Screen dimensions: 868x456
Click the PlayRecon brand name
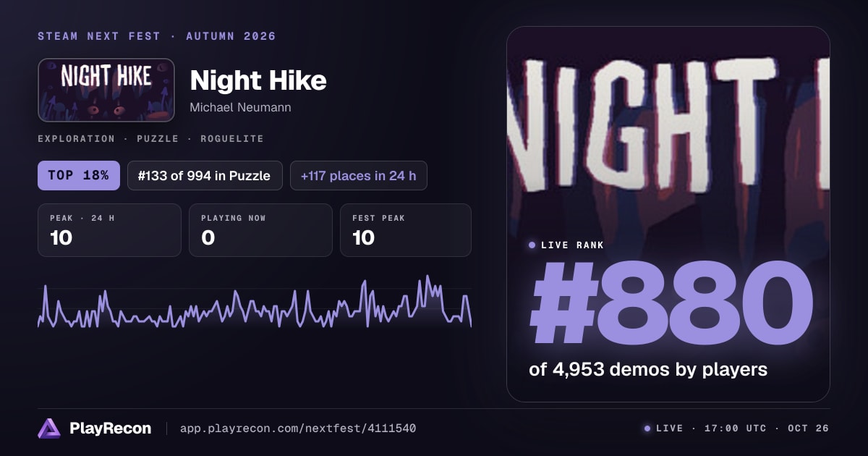(111, 428)
